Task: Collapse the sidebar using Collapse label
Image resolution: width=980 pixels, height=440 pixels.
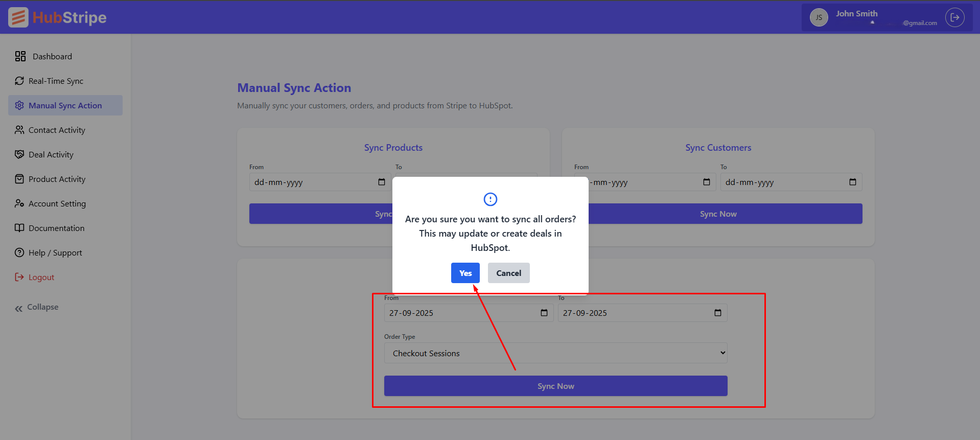Action: click(43, 307)
